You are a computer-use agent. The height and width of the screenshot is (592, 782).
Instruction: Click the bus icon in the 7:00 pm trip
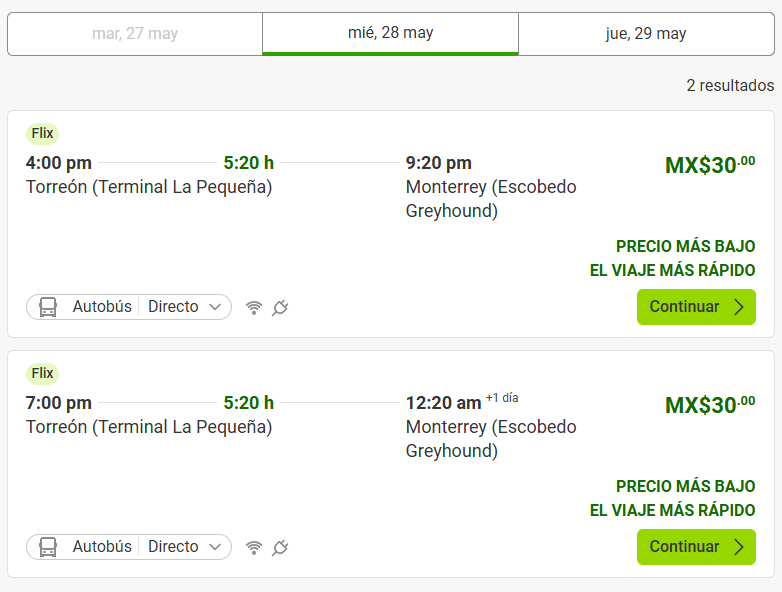tap(48, 547)
